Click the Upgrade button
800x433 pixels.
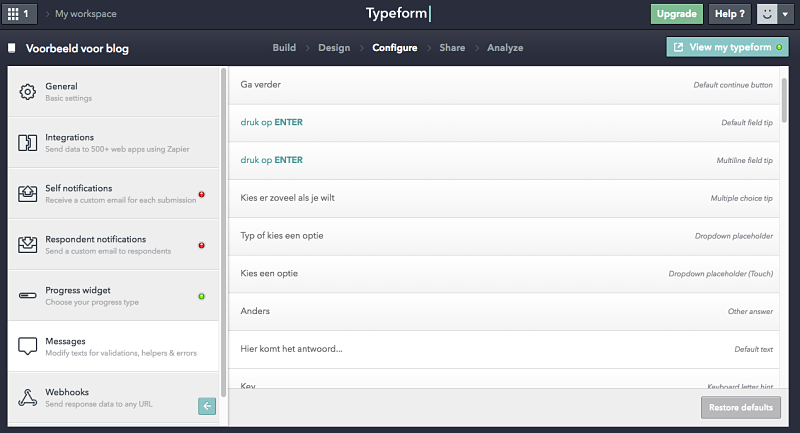(677, 14)
